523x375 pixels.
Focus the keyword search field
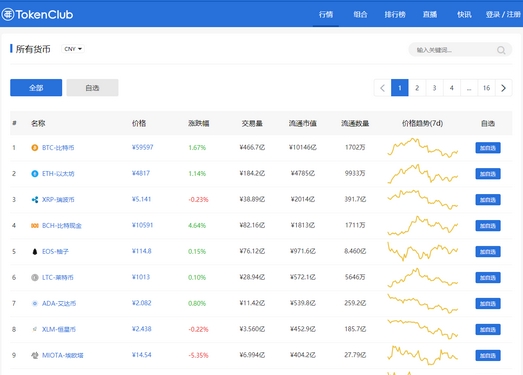pos(460,50)
